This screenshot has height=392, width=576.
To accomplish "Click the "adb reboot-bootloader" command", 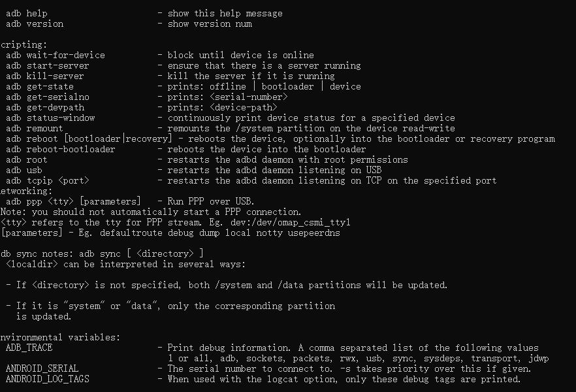I will (x=61, y=149).
